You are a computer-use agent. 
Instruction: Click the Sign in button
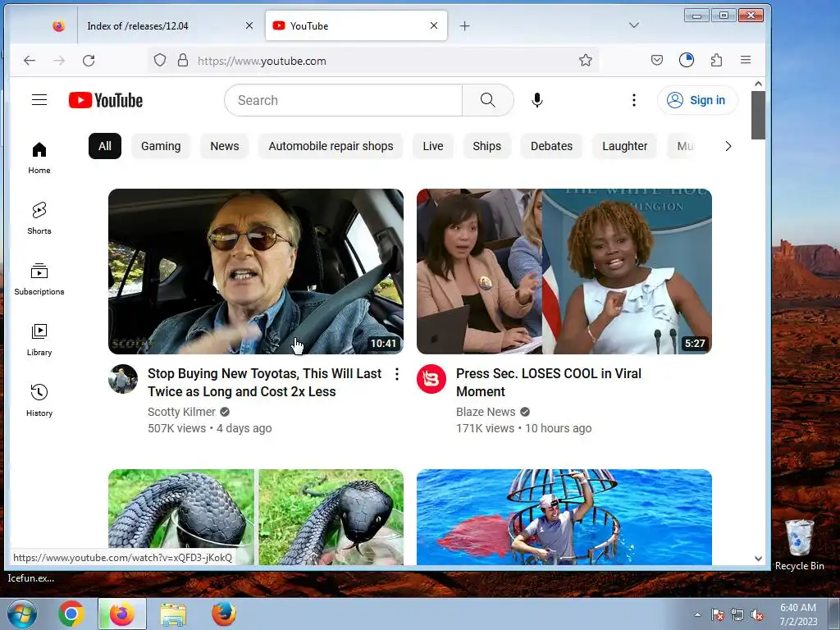click(697, 100)
